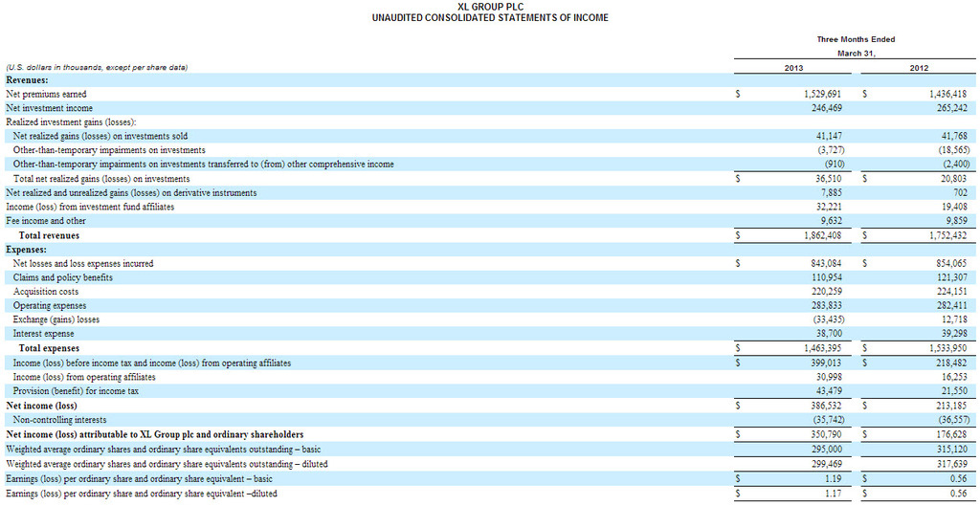Select the 350,790 attributable net income value
Viewport: 980px width, 506px height.
[x=827, y=433]
